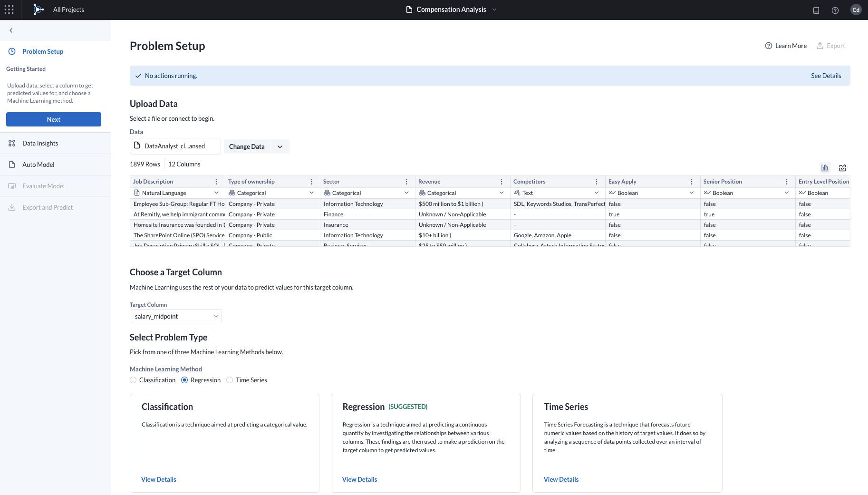
Task: Click the blue Next button
Action: tap(54, 119)
